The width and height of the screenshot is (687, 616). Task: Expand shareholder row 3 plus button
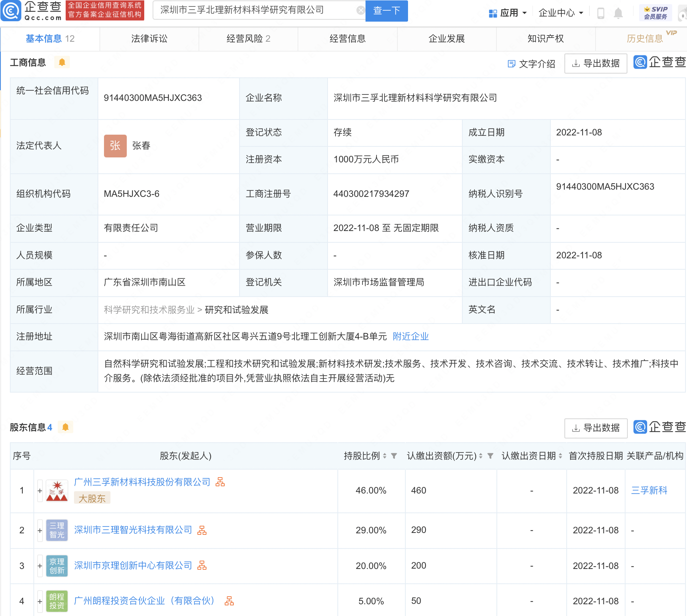40,566
